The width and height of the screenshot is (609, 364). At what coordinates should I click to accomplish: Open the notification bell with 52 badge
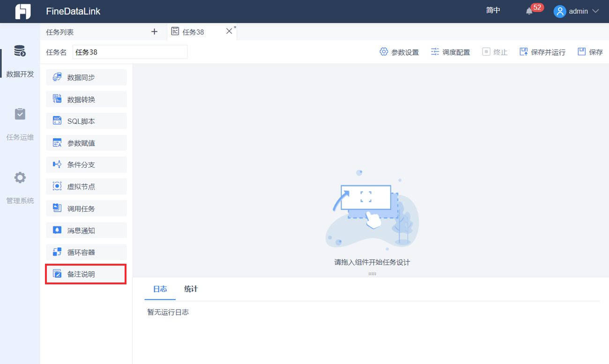coord(529,11)
